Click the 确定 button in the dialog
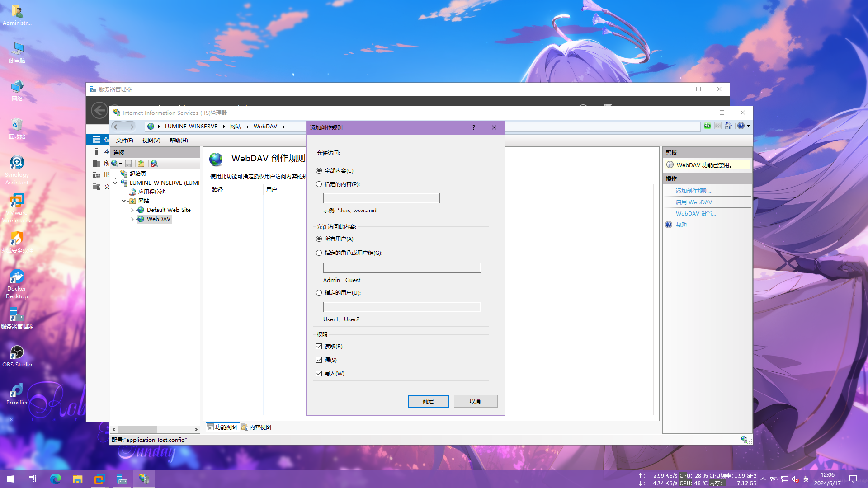This screenshot has width=868, height=488. tap(428, 401)
